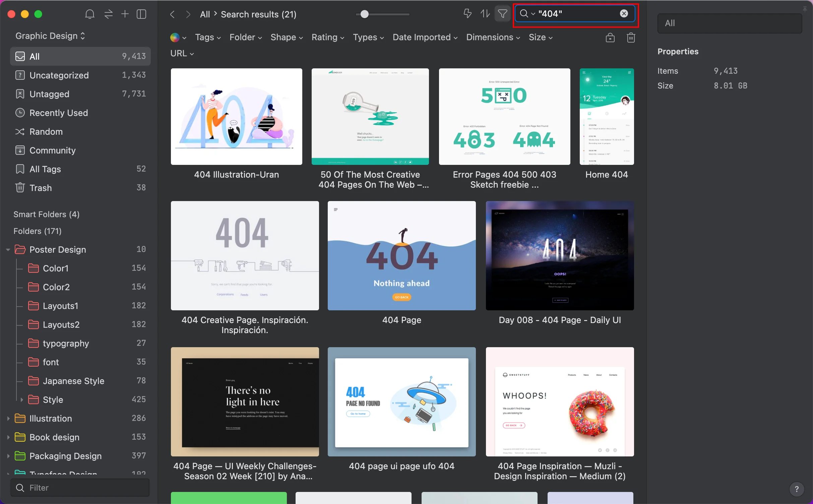Open the sort order arrows icon
813x504 pixels.
(x=485, y=14)
